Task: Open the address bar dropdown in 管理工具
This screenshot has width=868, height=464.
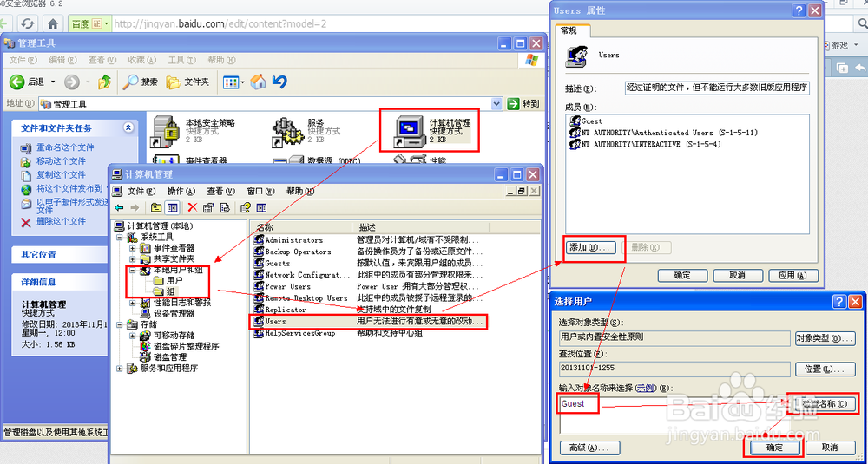Action: click(496, 103)
